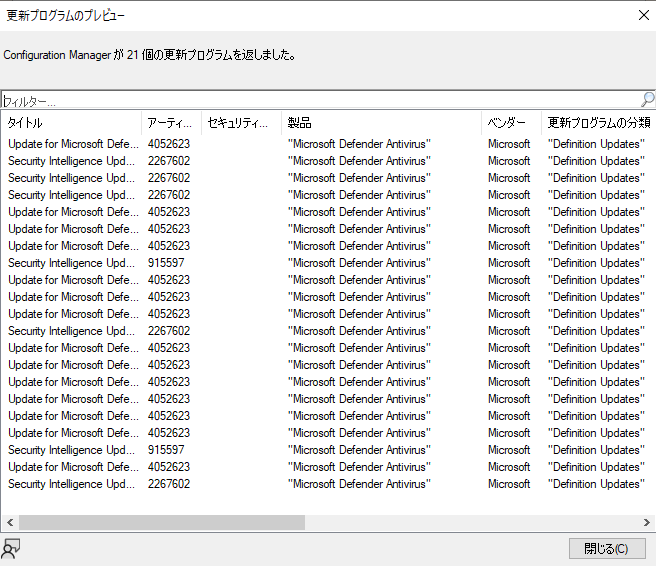Click the horizontal scrollbar thumb
656x566 pixels.
(162, 522)
